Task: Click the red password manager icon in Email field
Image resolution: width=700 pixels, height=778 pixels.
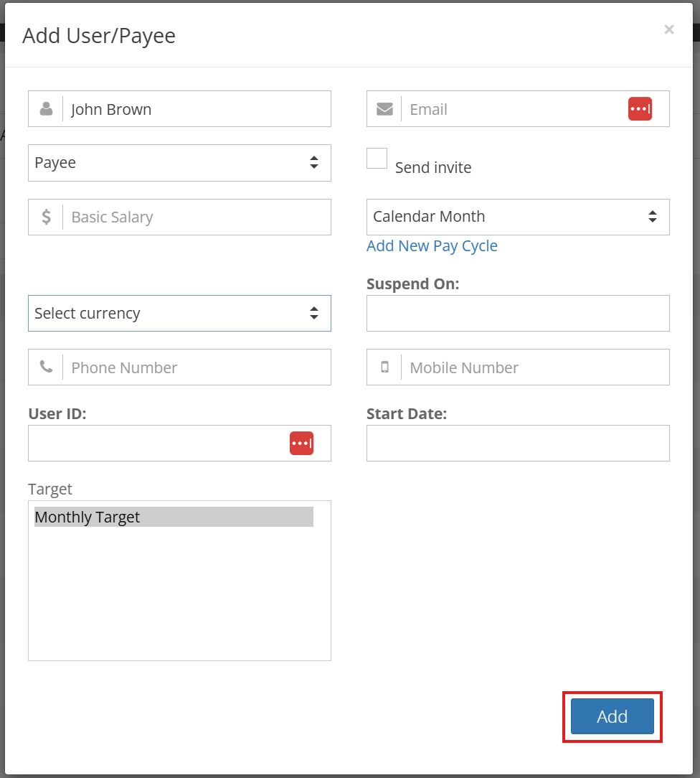Action: pyautogui.click(x=640, y=108)
